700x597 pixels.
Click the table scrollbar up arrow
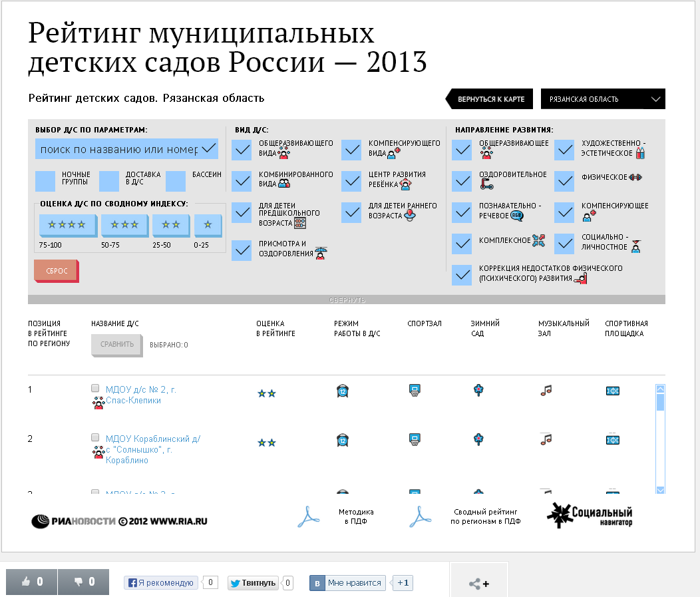(660, 389)
